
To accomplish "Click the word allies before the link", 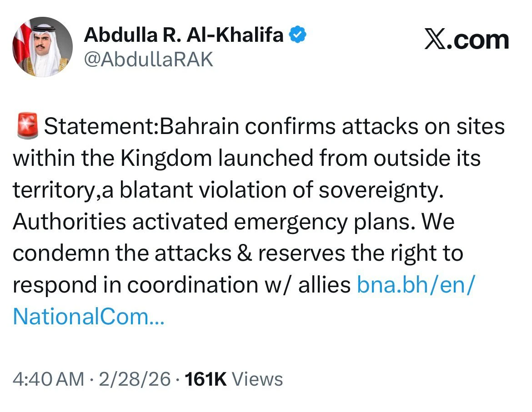I will [324, 285].
